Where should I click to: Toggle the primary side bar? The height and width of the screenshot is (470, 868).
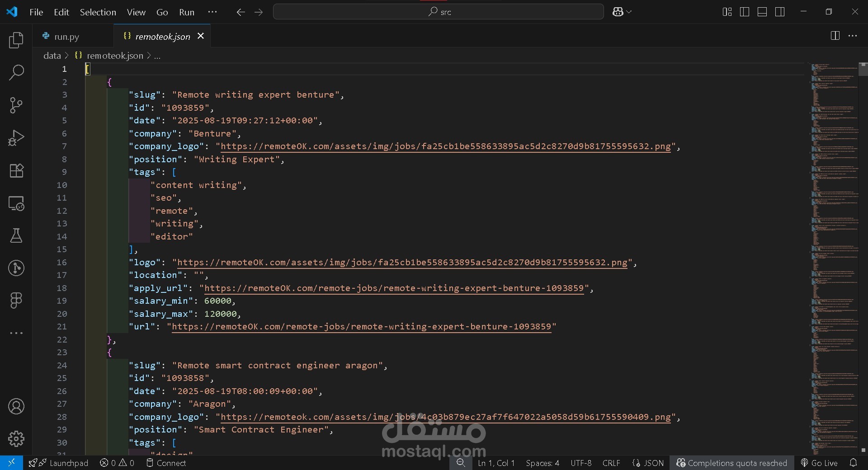coord(745,12)
